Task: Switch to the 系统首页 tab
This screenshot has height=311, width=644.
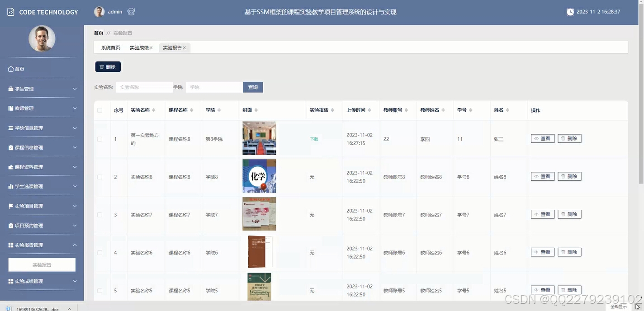Action: tap(110, 47)
